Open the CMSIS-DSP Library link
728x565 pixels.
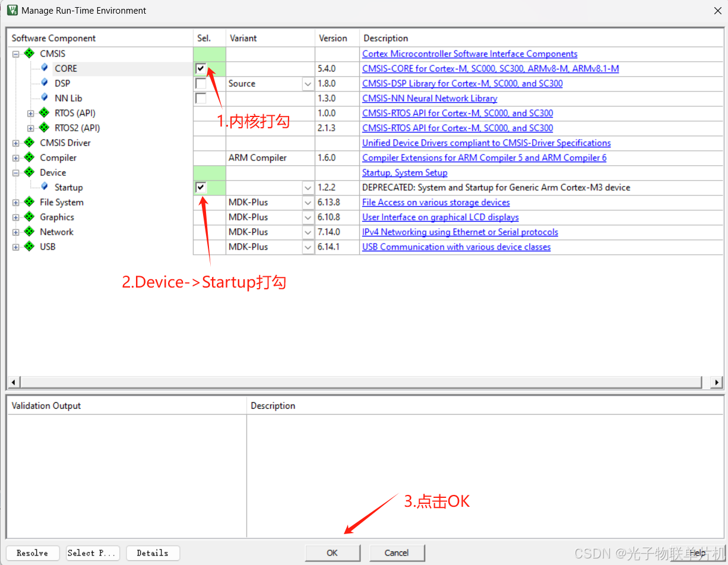coord(463,84)
